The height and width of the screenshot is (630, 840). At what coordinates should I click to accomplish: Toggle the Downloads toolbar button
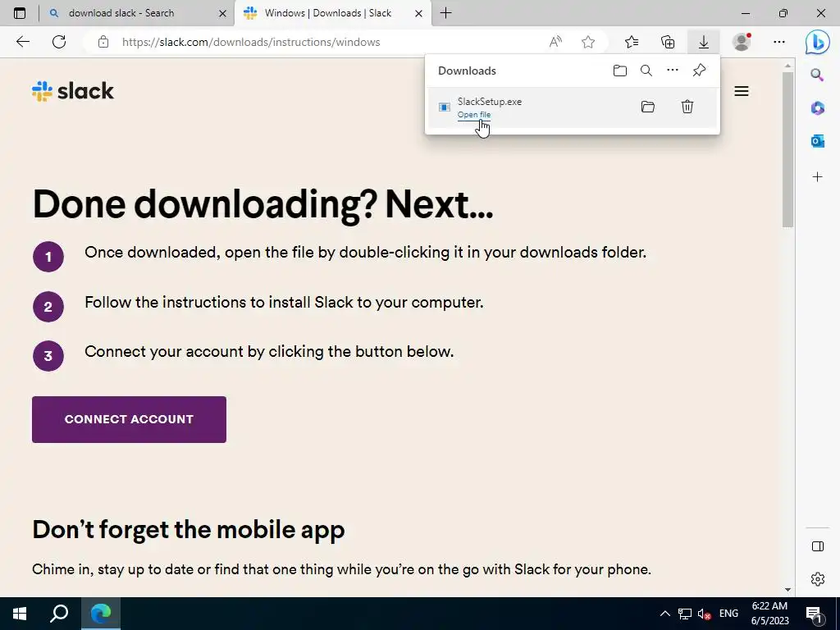703,42
